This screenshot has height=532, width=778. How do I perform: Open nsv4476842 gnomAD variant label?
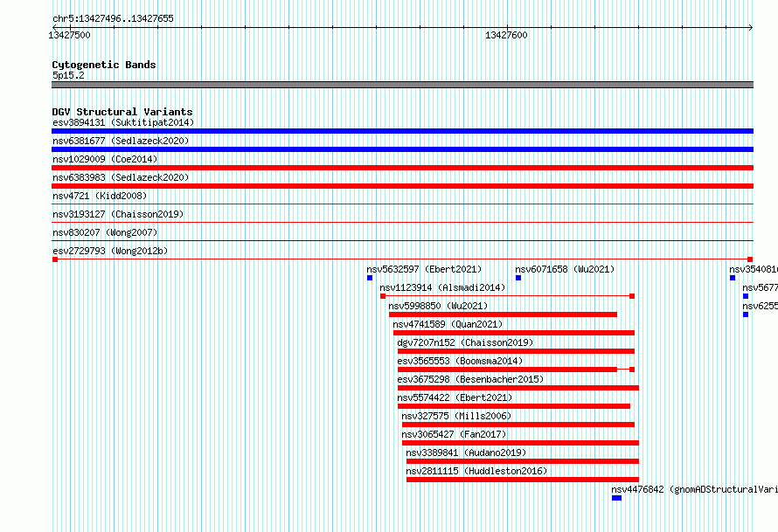point(695,489)
